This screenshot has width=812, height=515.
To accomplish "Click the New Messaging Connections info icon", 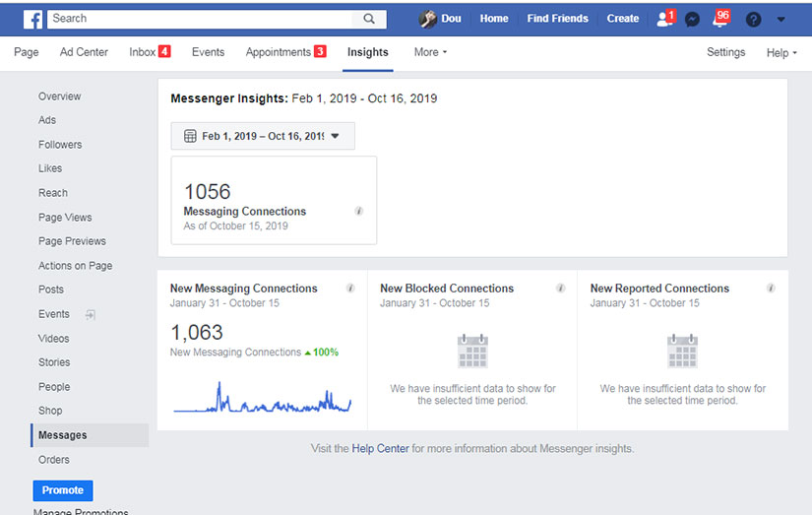I will pos(350,289).
